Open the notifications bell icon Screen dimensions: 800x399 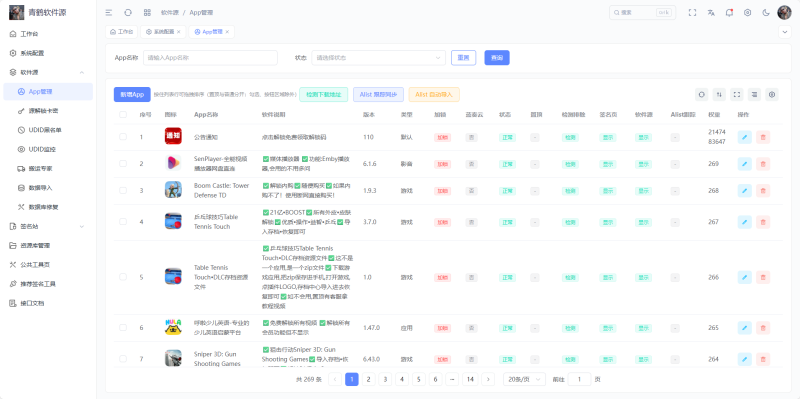pyautogui.click(x=729, y=13)
